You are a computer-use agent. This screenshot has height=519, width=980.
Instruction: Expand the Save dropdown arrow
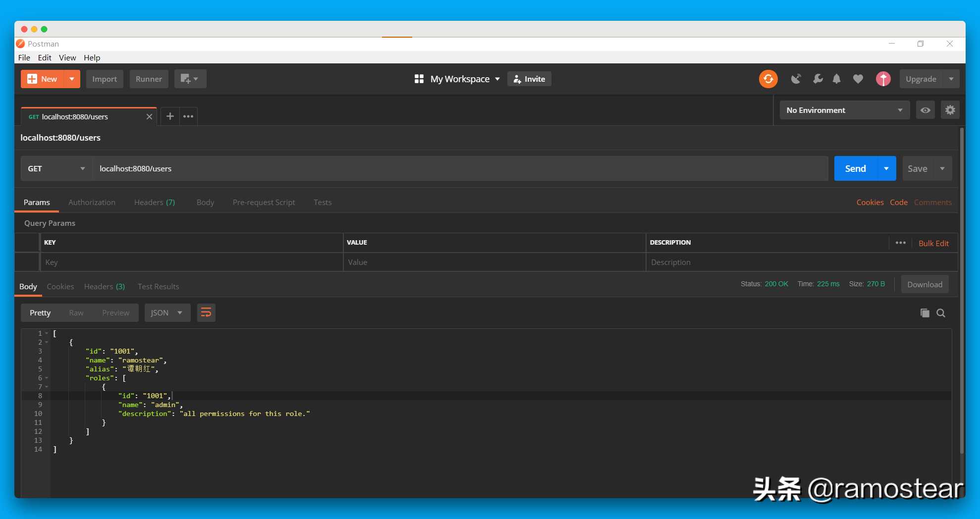click(942, 168)
